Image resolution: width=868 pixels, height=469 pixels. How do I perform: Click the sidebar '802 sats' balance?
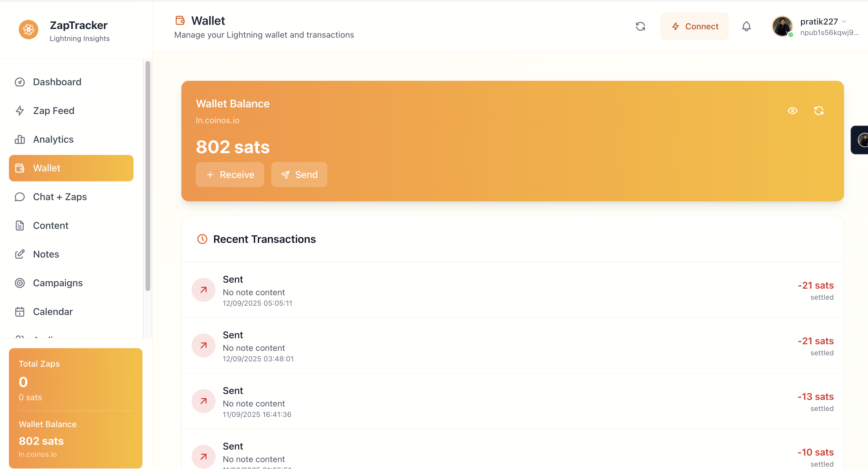pos(41,441)
